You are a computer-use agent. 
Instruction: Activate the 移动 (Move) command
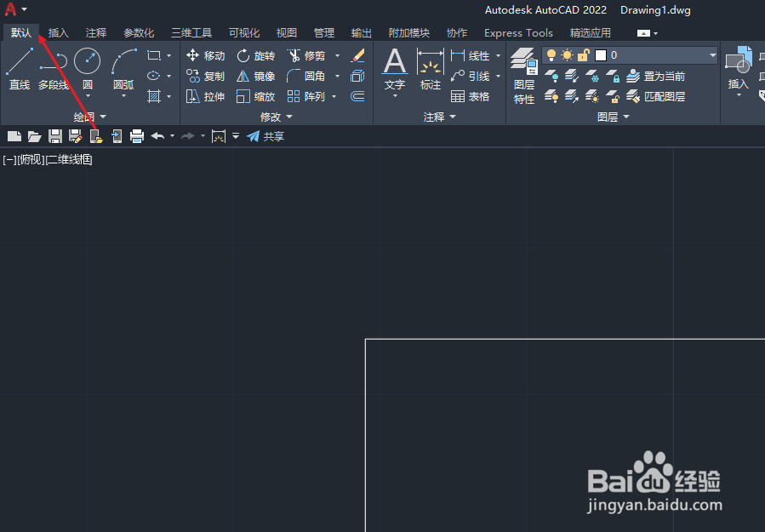(x=205, y=55)
